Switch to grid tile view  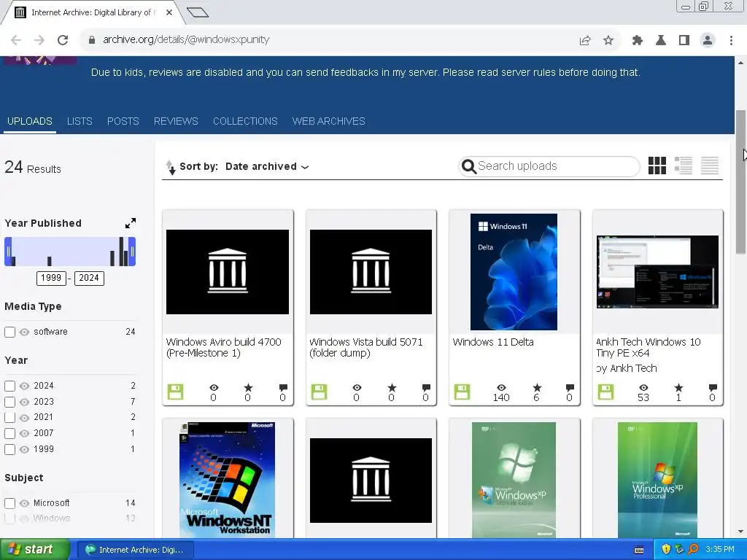tap(657, 166)
